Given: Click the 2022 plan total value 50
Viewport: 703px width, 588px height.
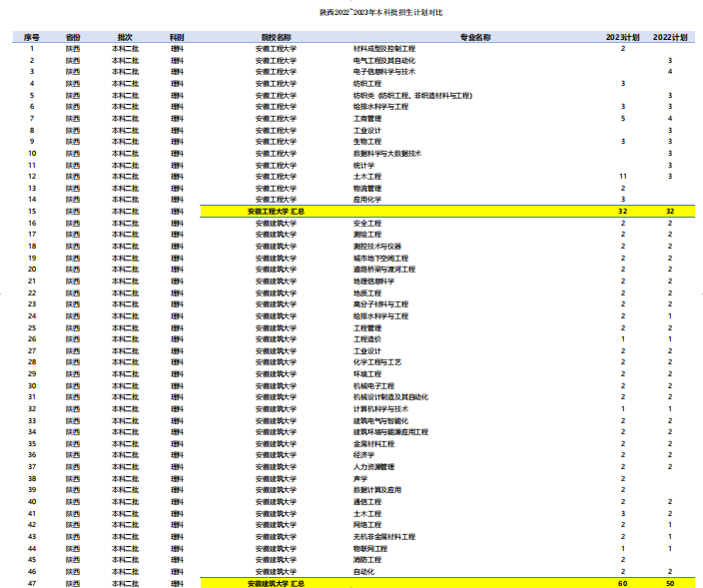Looking at the screenshot, I should click(669, 583).
